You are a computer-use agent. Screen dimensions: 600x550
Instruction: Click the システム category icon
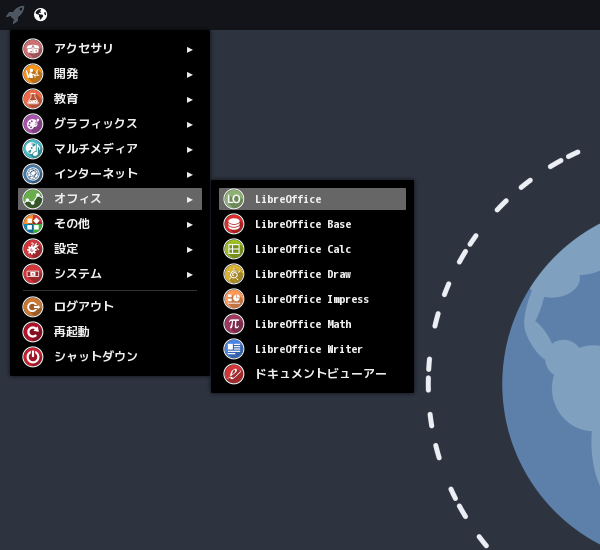pos(33,274)
